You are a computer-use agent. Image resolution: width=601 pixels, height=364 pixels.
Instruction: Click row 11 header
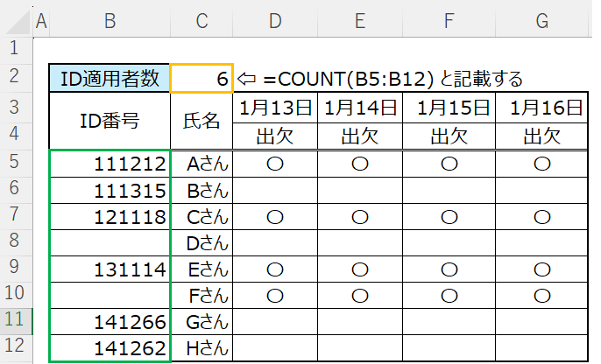(x=15, y=320)
